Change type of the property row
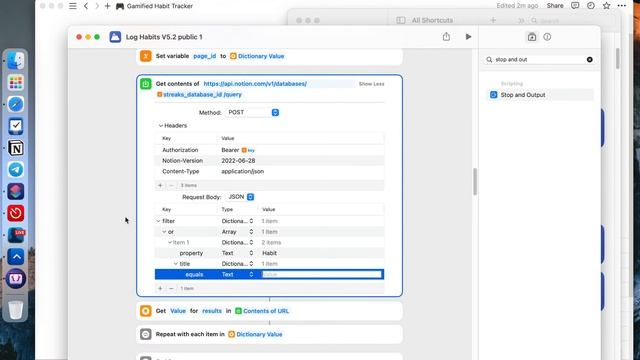This screenshot has width=640, height=360. (x=238, y=253)
